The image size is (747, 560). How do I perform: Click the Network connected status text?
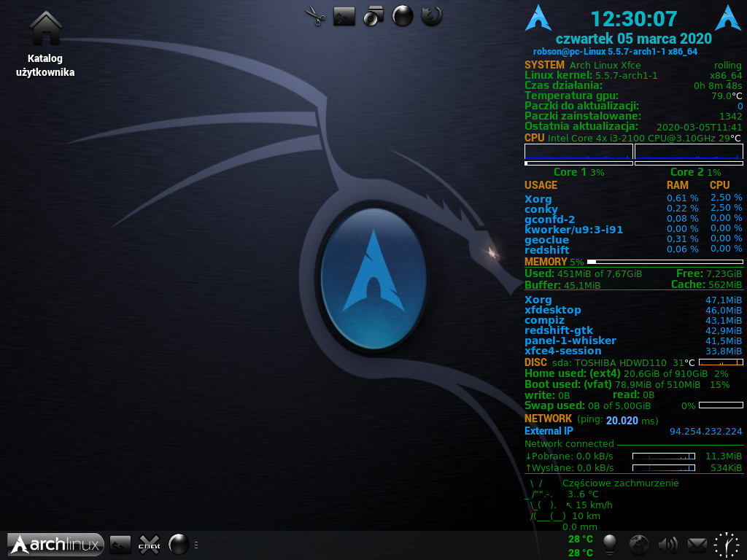tap(569, 444)
